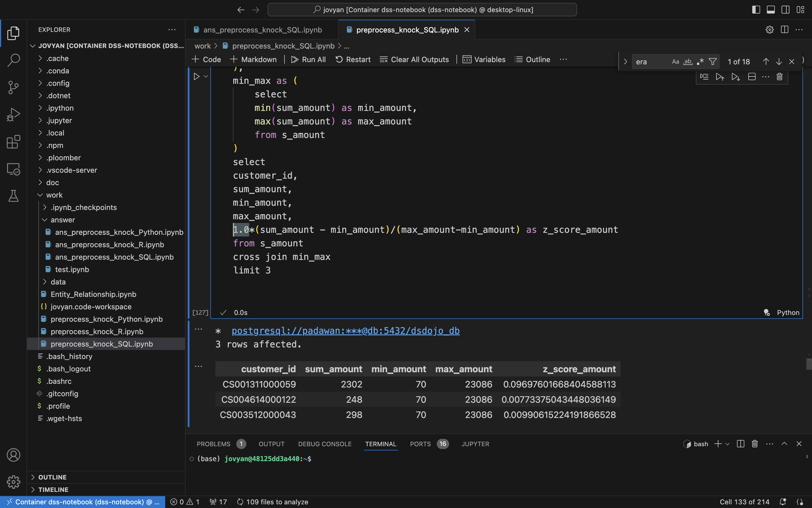Open the postgresql connection link
Image resolution: width=812 pixels, height=508 pixels.
(x=346, y=330)
